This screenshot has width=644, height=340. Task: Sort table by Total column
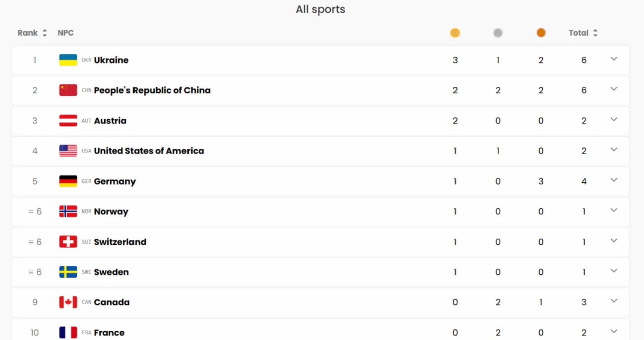click(583, 33)
